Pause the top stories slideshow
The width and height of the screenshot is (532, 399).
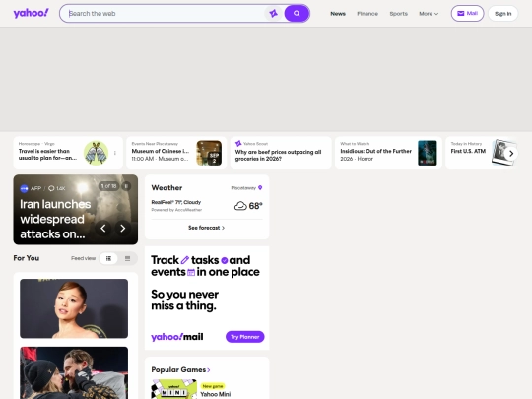(126, 186)
